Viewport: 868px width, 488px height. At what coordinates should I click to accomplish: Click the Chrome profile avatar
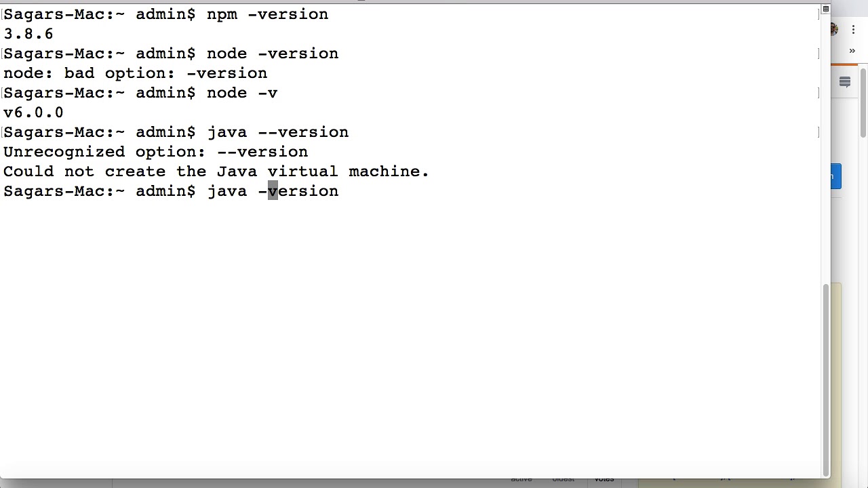(x=834, y=30)
